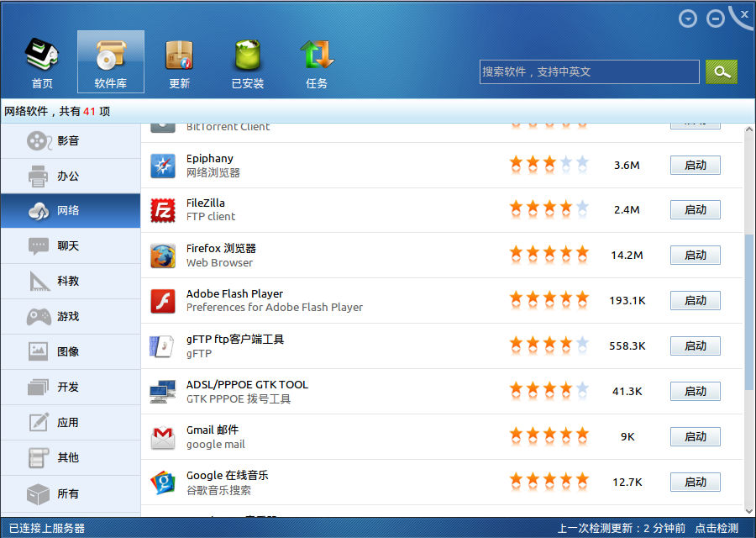The height and width of the screenshot is (538, 756).
Task: Launch FileZilla with its 启动 button
Action: point(696,210)
